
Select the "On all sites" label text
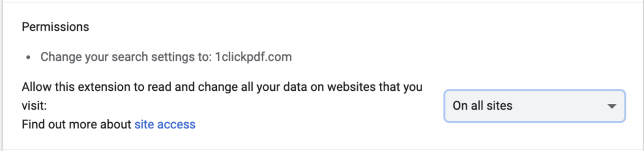coord(482,106)
